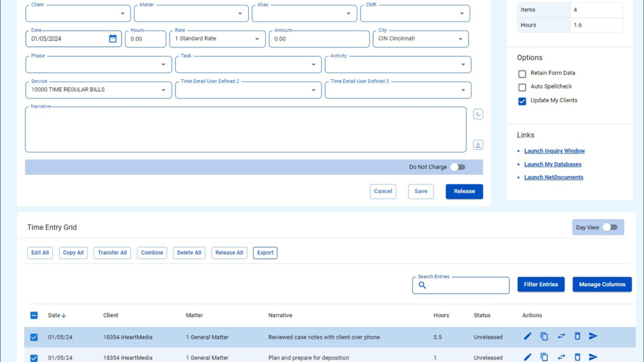Click Manage Columns for the grid

tap(602, 284)
